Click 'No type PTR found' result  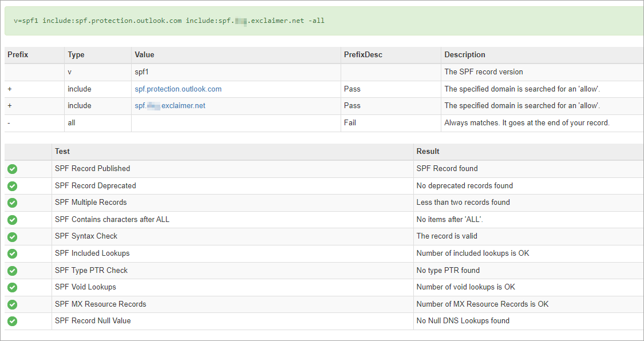(x=448, y=271)
